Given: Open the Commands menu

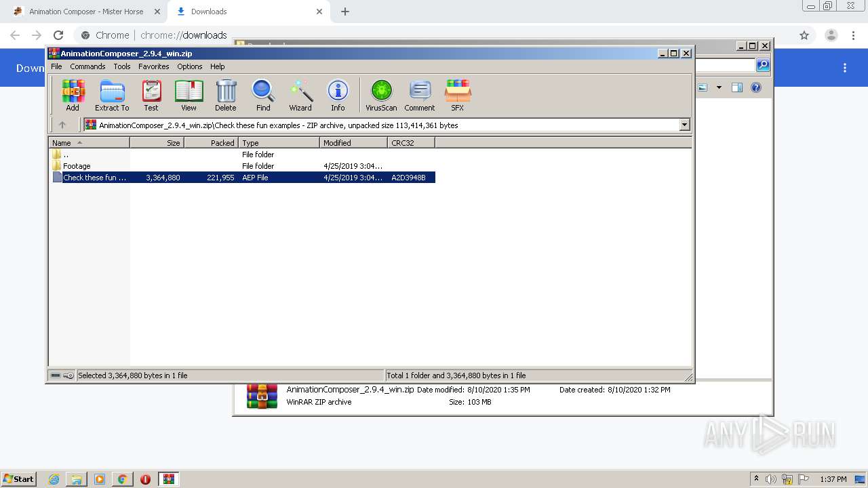Looking at the screenshot, I should 87,66.
